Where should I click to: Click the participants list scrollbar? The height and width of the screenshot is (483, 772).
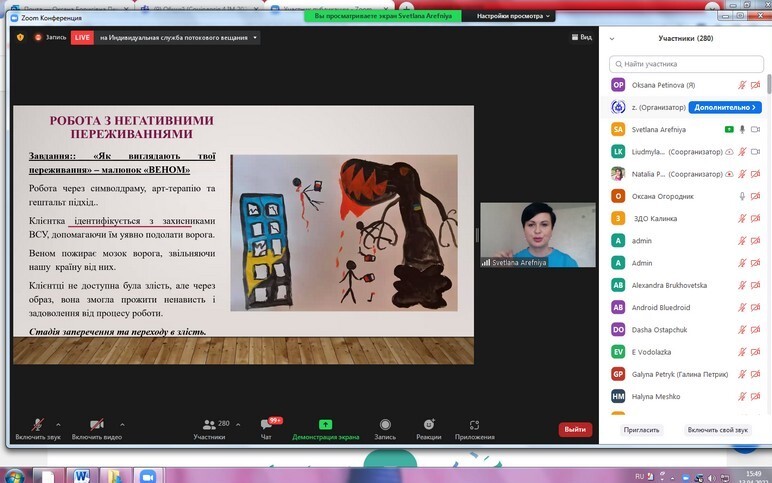point(769,84)
